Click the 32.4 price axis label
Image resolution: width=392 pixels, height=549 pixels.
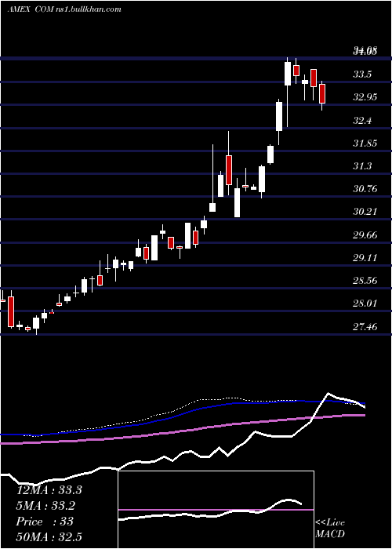coord(362,121)
